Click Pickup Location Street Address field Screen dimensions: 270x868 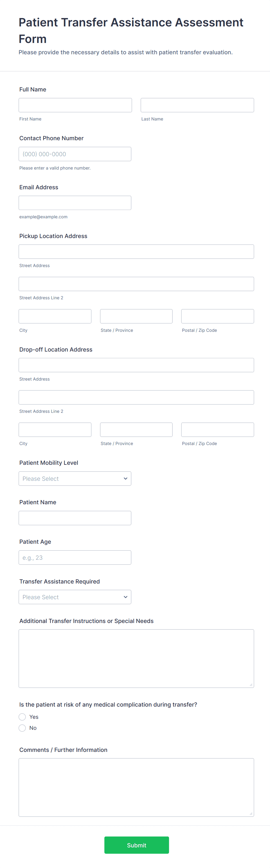136,252
